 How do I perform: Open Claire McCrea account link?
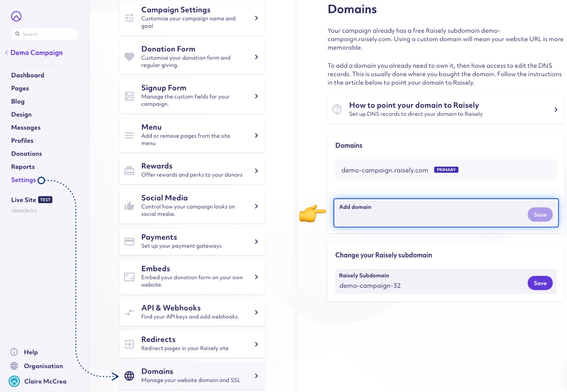click(x=45, y=381)
